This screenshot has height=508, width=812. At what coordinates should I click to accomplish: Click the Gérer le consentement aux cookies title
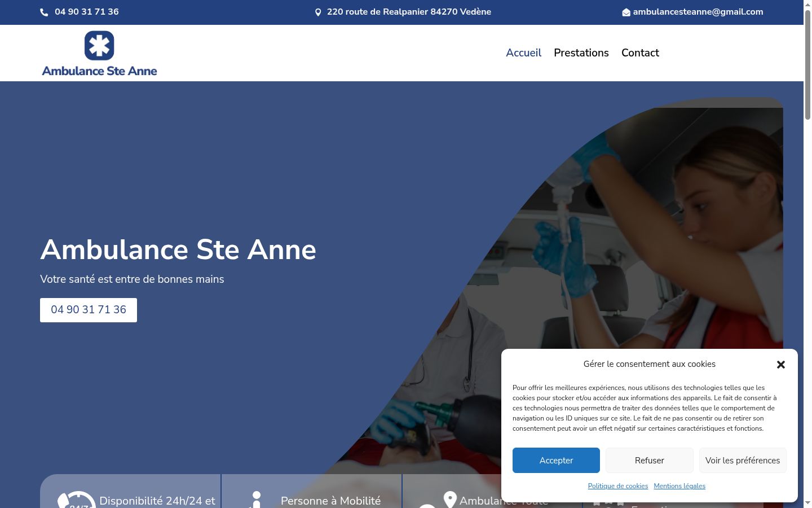tap(650, 364)
